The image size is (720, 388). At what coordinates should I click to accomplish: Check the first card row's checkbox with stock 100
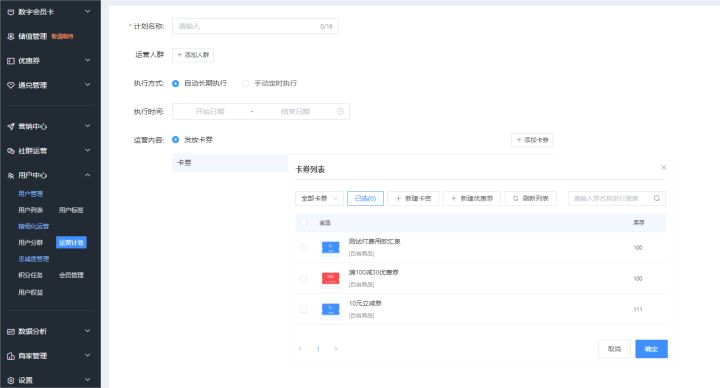[303, 247]
